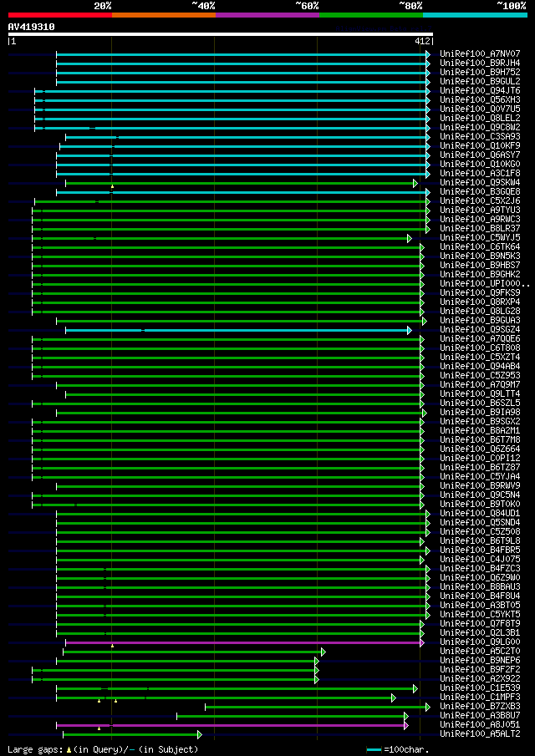
Task: Click arrowhead ending UniRef100_A5C2T0 alignment bar
Action: (x=324, y=652)
